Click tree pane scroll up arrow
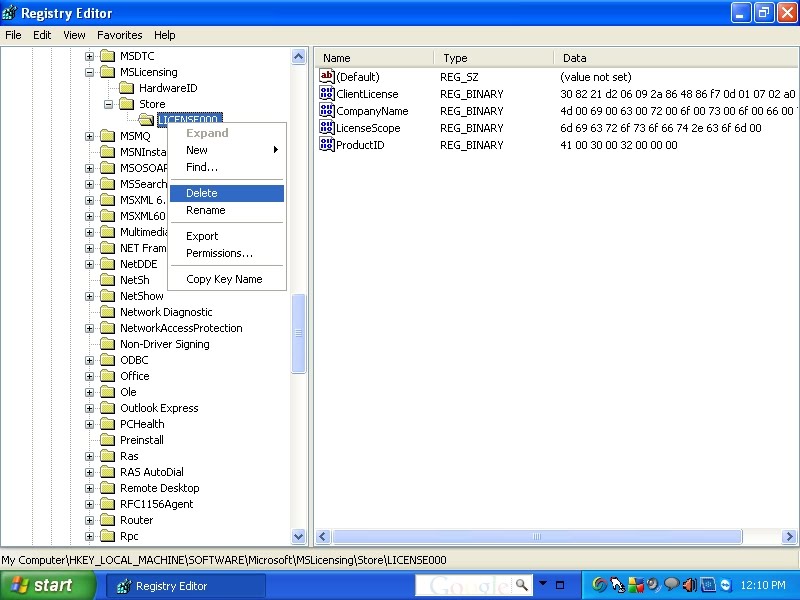This screenshot has width=800, height=600. 298,56
